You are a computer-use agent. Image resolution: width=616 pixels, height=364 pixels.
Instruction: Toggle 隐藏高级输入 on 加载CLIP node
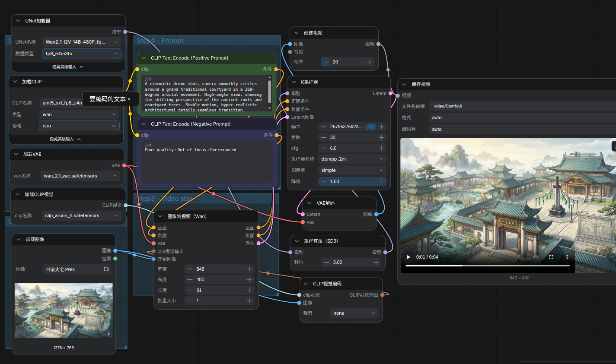click(65, 139)
